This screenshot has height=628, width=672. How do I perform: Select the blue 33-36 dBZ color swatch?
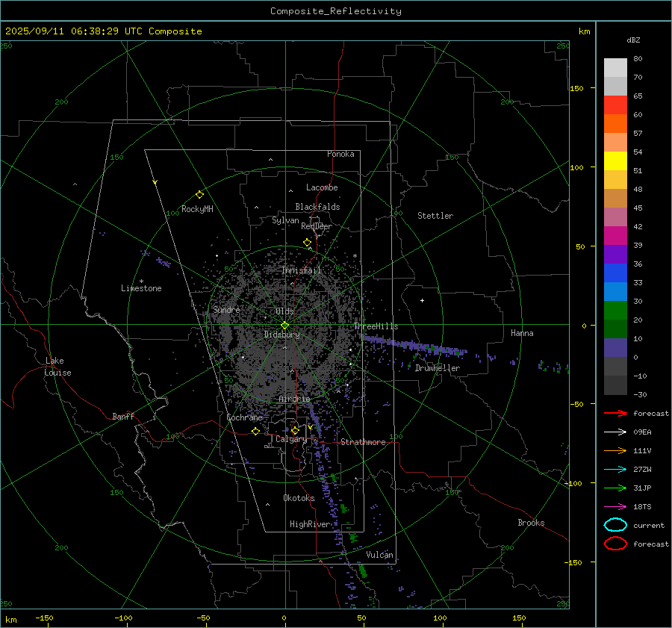pyautogui.click(x=615, y=273)
